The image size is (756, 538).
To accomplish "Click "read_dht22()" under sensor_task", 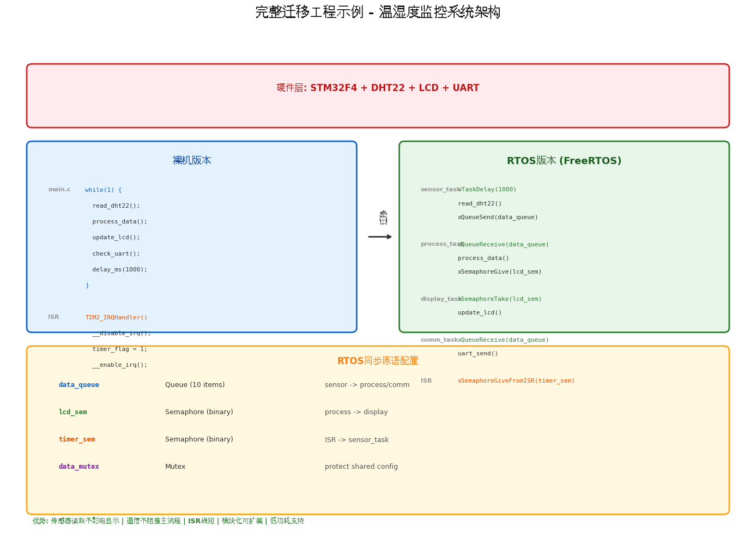I will (480, 203).
